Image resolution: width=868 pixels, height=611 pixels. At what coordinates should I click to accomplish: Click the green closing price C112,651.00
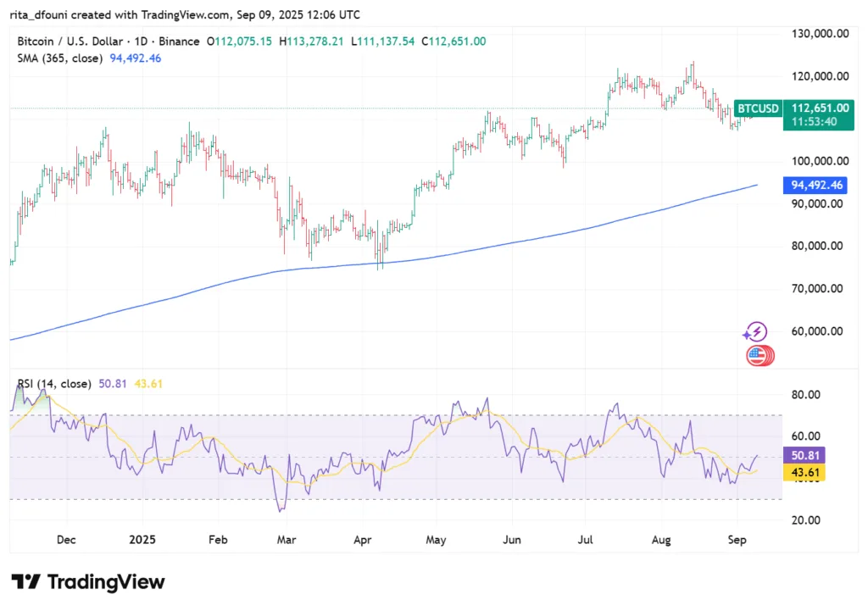(453, 42)
